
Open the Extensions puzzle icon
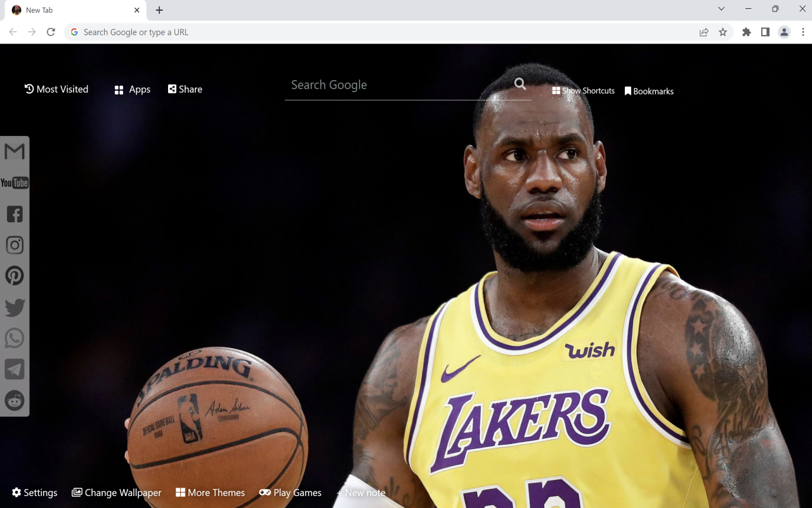(747, 32)
